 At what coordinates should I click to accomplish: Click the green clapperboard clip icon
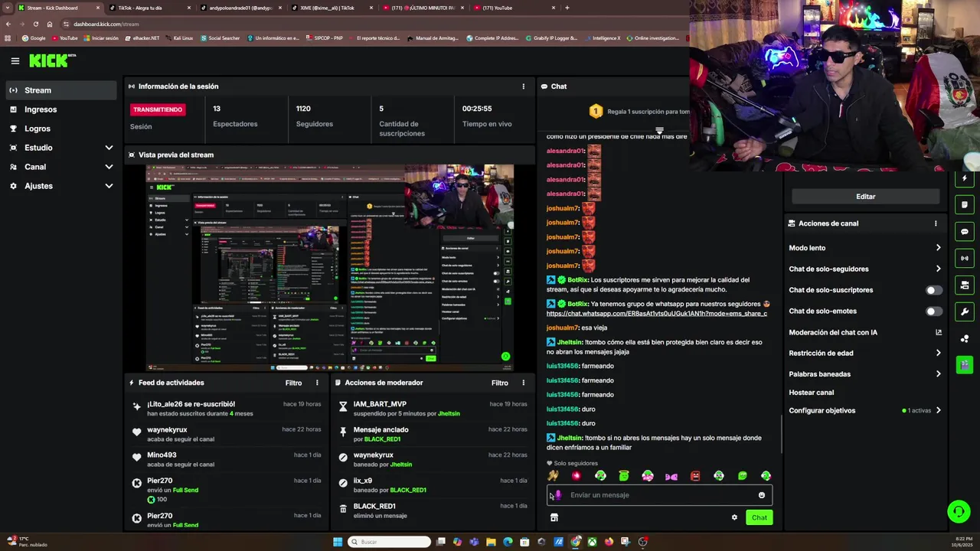(965, 364)
